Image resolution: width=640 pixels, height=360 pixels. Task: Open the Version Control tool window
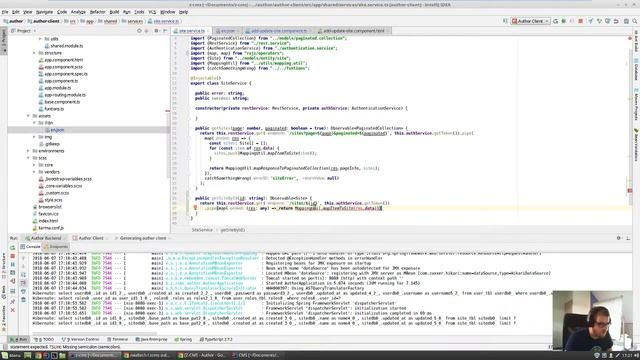coord(80,339)
